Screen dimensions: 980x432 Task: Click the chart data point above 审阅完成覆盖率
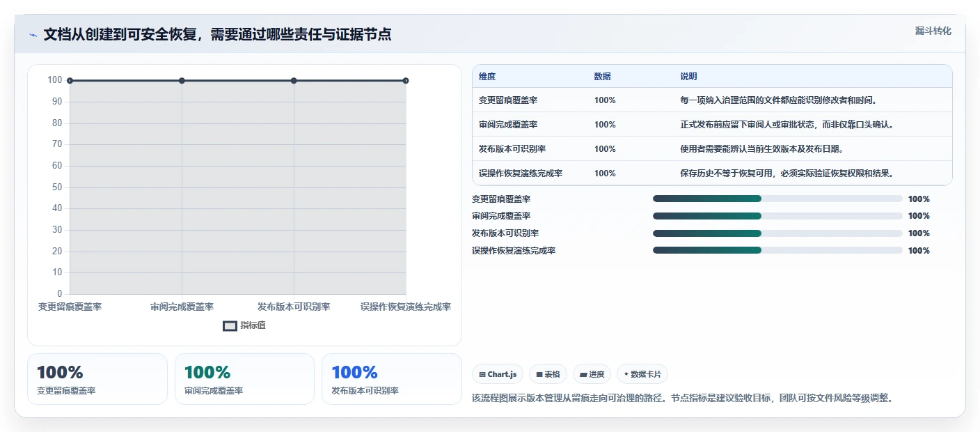(182, 81)
